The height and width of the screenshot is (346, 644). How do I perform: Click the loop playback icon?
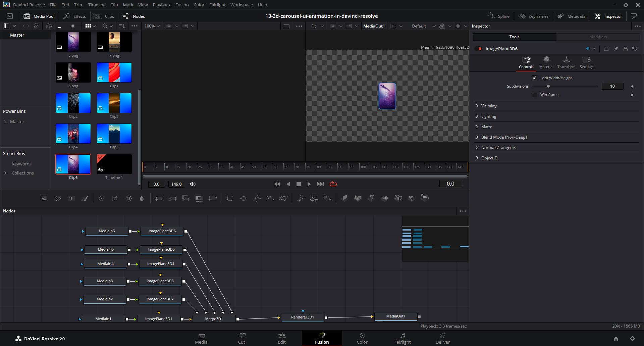coord(333,184)
